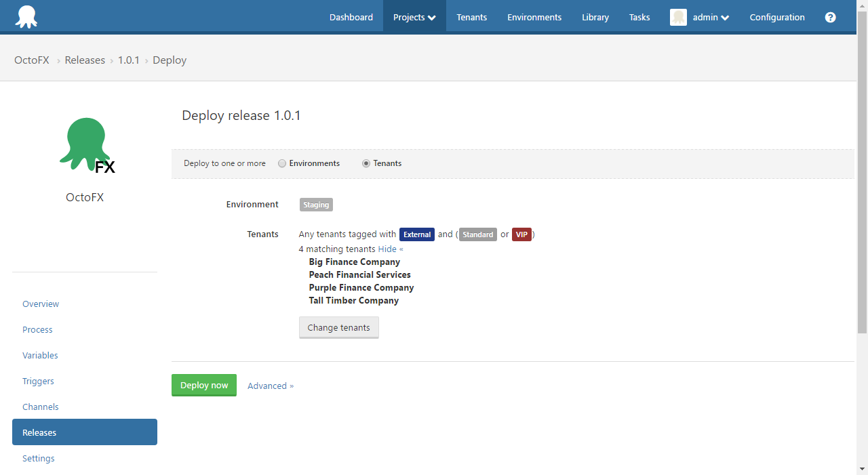The image size is (868, 475).
Task: Select the Tenants deploy target radio
Action: (365, 163)
